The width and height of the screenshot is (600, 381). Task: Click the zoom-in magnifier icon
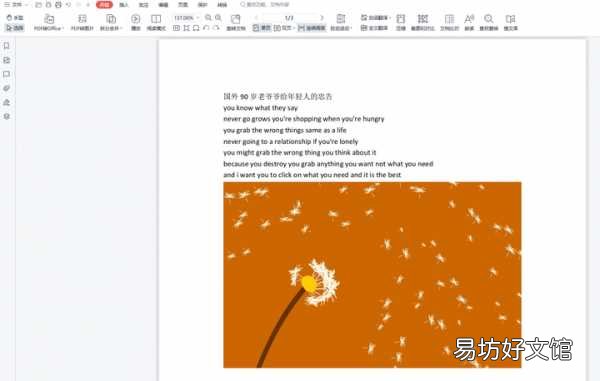click(218, 18)
